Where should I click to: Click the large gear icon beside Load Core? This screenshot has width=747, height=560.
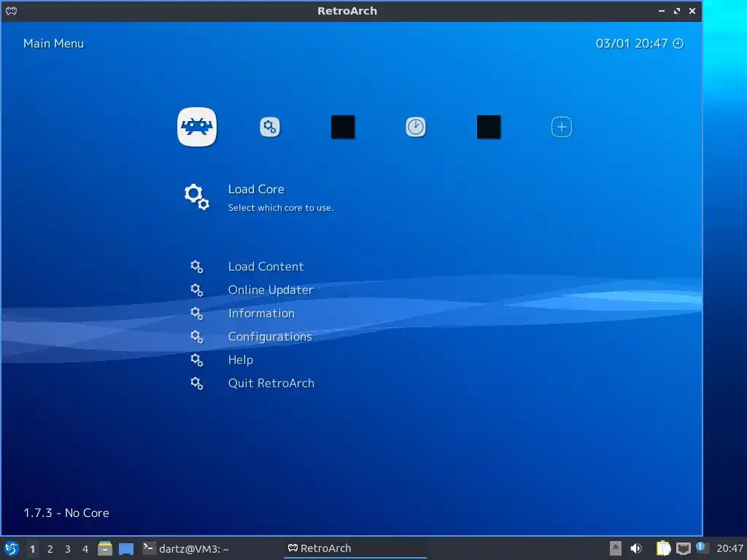197,197
